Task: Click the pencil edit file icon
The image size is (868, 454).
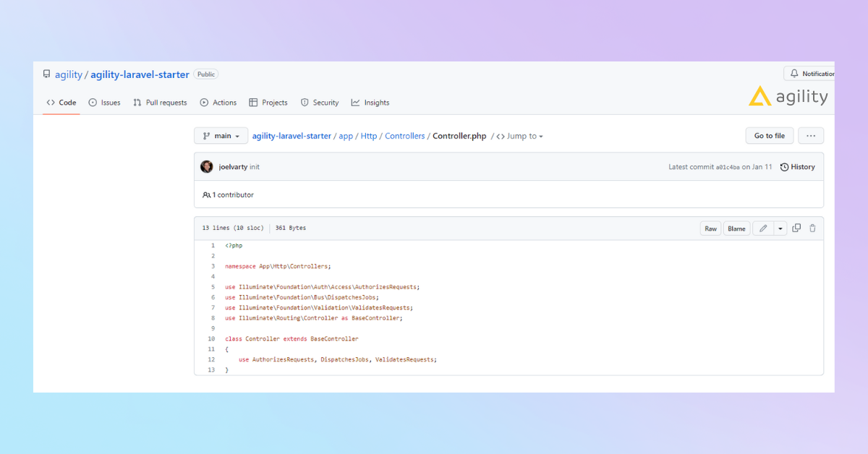Action: 763,228
